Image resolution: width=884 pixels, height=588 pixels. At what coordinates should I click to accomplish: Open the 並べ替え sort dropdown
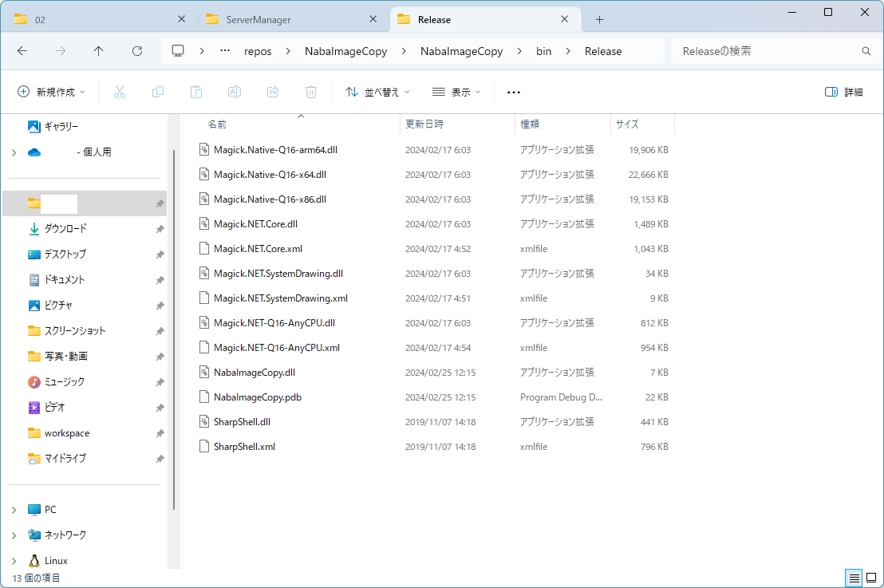377,92
